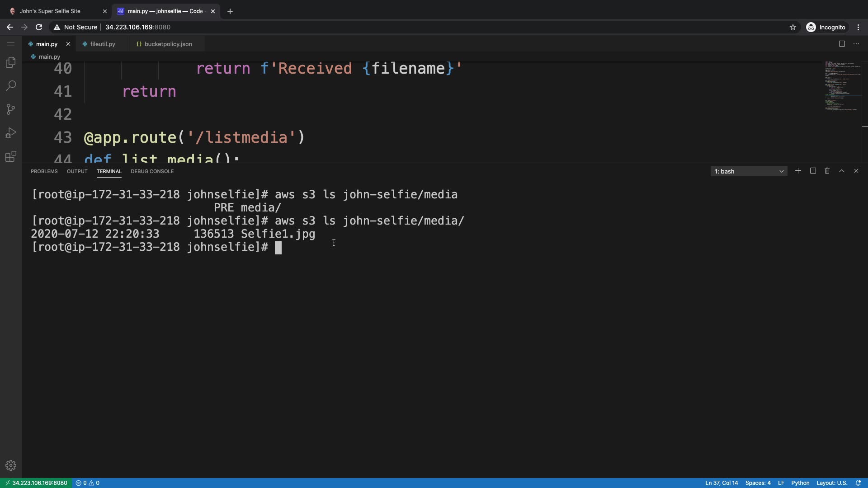Viewport: 868px width, 488px height.
Task: Maximize the terminal panel size
Action: pos(841,171)
